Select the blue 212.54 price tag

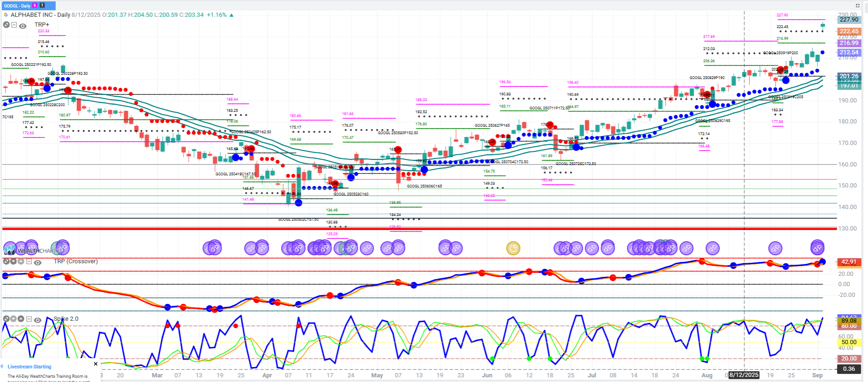pos(849,52)
